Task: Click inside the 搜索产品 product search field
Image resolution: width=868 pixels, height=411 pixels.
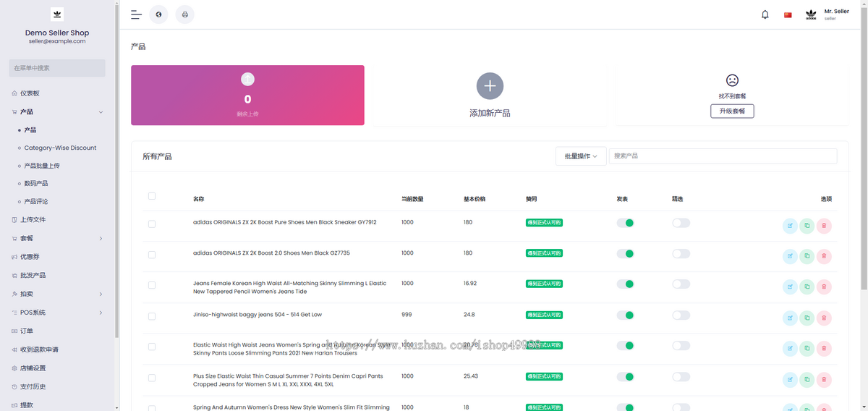Action: [723, 156]
